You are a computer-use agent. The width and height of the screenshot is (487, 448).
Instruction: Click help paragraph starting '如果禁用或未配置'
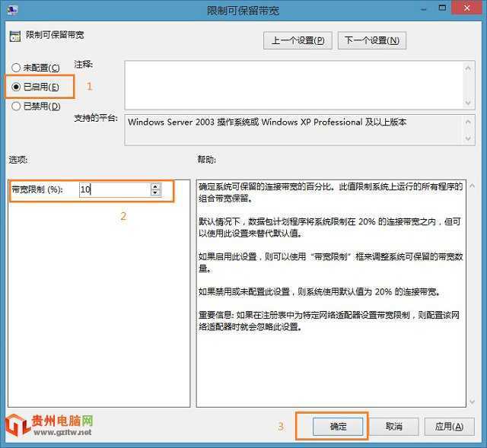tap(320, 292)
